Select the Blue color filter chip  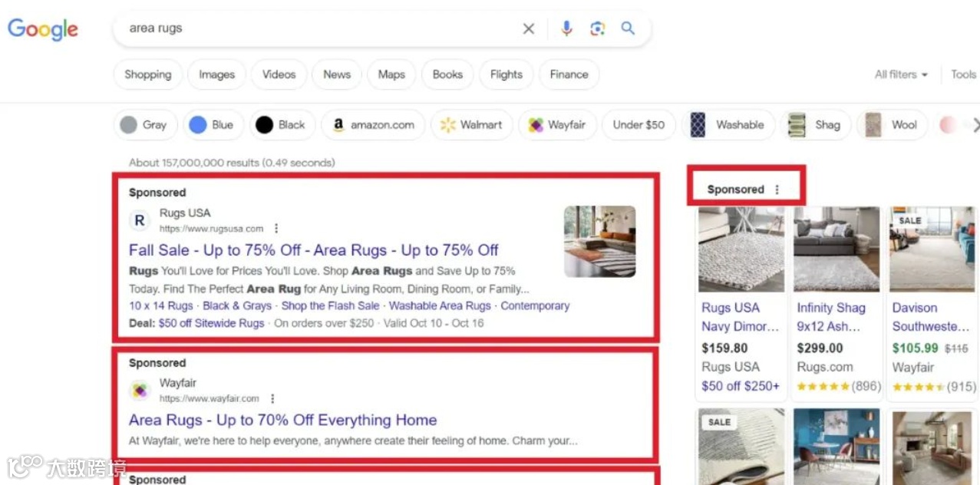213,125
